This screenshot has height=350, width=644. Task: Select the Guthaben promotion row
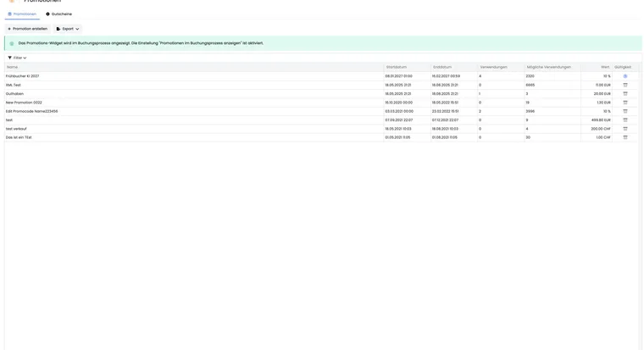click(x=320, y=94)
